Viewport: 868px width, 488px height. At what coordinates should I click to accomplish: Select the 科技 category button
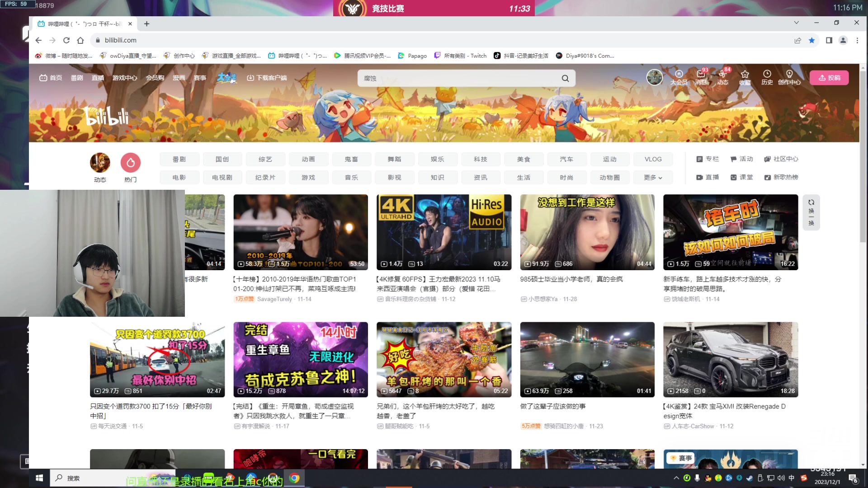(x=481, y=159)
